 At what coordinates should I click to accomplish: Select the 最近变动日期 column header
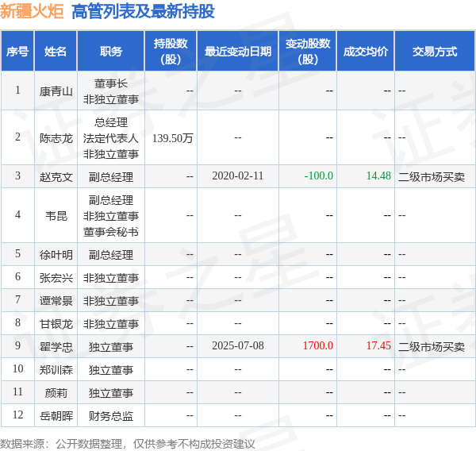point(238,52)
